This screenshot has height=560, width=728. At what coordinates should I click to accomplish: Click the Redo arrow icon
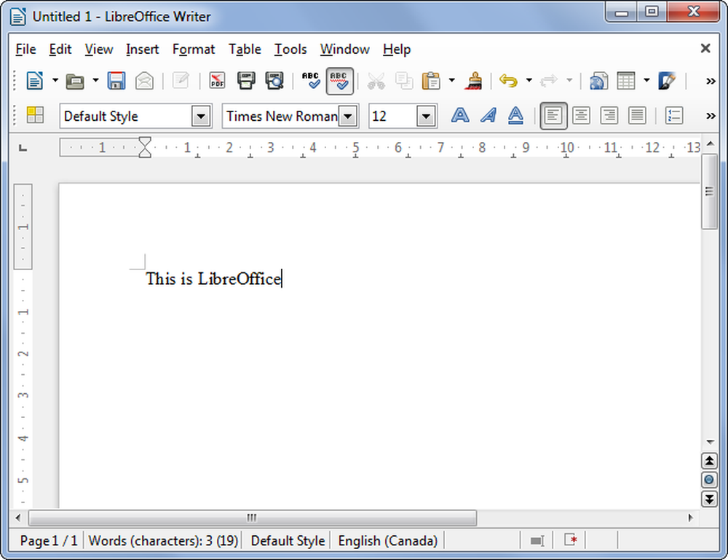coord(549,81)
